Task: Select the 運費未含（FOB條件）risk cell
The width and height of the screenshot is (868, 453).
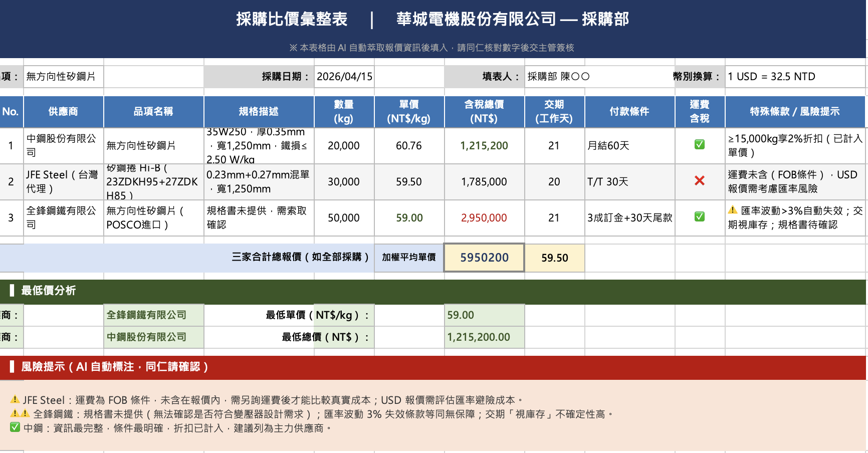Action: [795, 182]
